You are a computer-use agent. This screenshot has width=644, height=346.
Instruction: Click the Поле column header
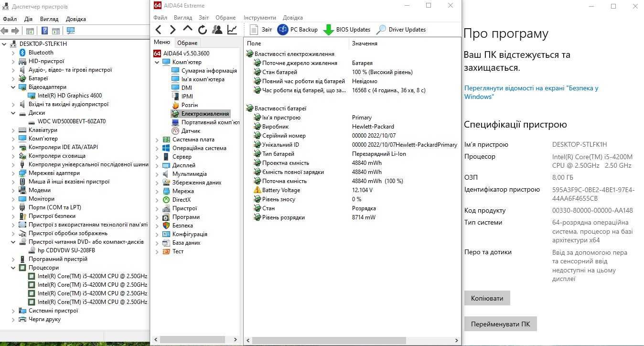pos(254,43)
